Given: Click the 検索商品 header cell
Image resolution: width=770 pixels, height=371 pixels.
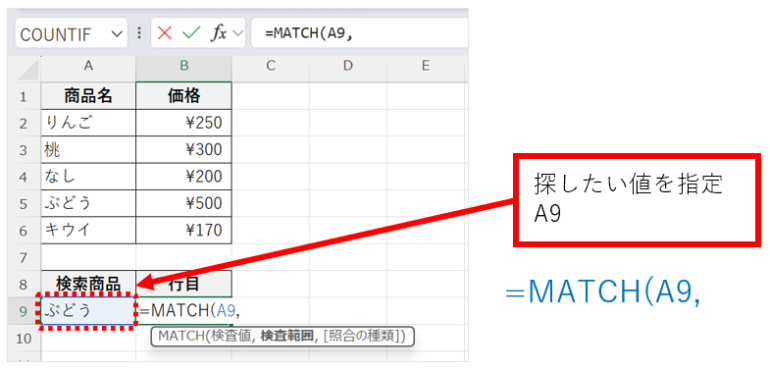Looking at the screenshot, I should click(x=88, y=284).
